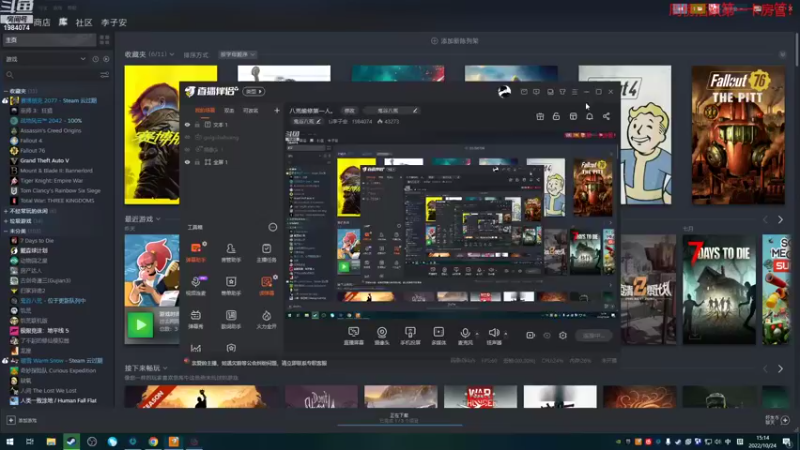Switch to first orange scenes tab
Image resolution: width=800 pixels, height=450 pixels.
click(x=205, y=110)
